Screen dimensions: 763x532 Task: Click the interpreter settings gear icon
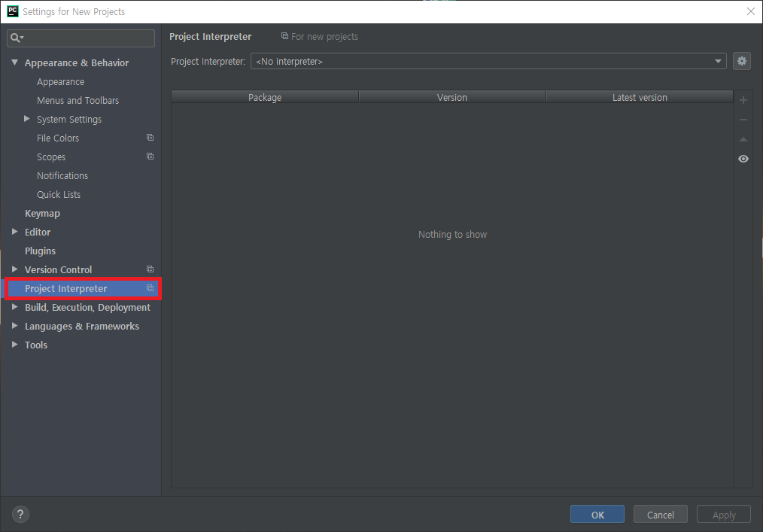[742, 62]
